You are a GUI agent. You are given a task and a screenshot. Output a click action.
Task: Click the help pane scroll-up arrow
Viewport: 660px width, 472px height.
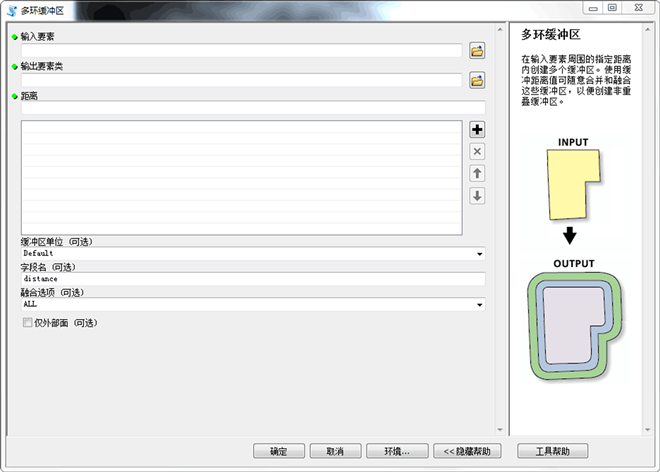pyautogui.click(x=647, y=29)
